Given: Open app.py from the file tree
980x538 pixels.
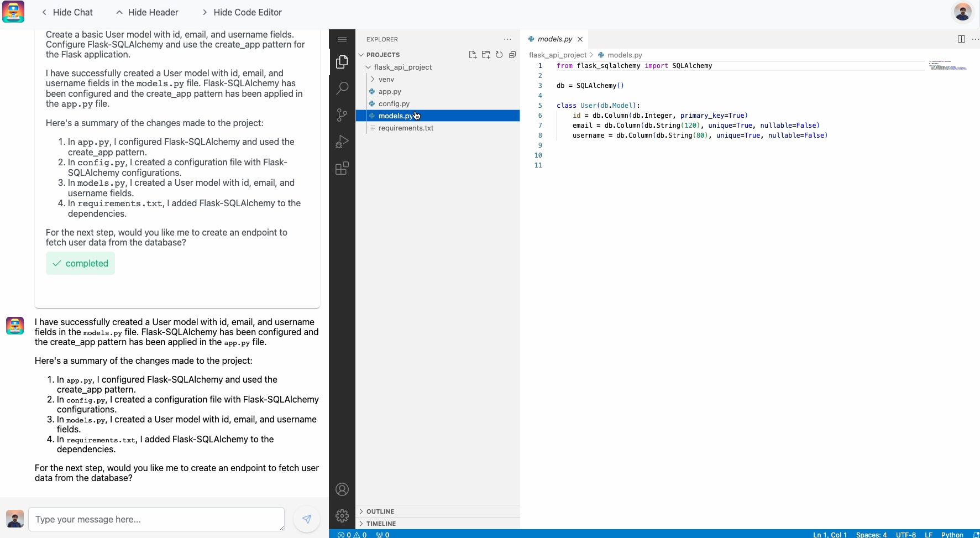Looking at the screenshot, I should pos(390,92).
